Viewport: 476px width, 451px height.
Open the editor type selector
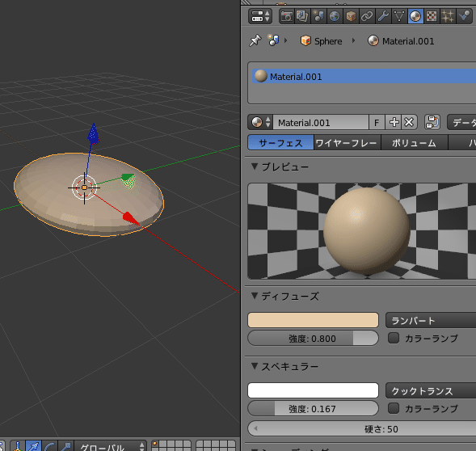click(260, 16)
